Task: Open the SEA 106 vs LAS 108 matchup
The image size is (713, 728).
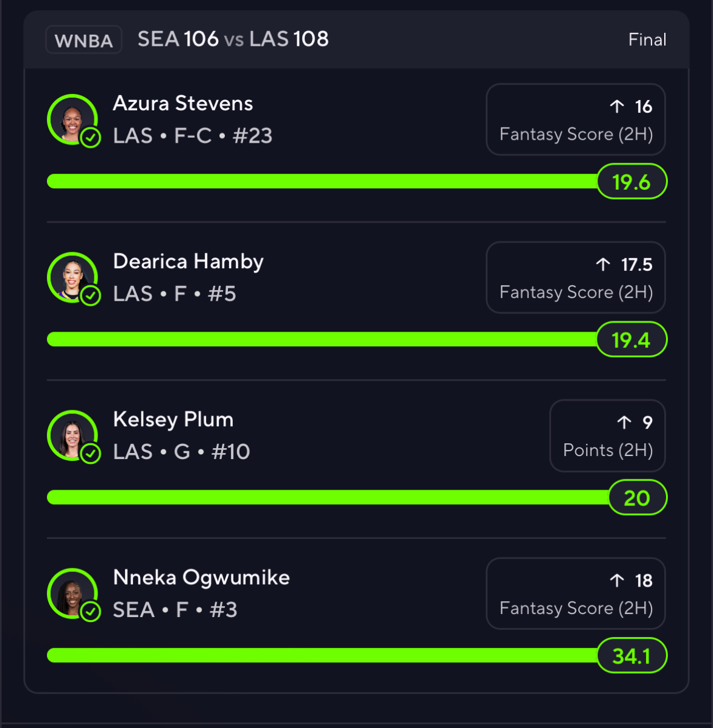Action: click(x=233, y=39)
